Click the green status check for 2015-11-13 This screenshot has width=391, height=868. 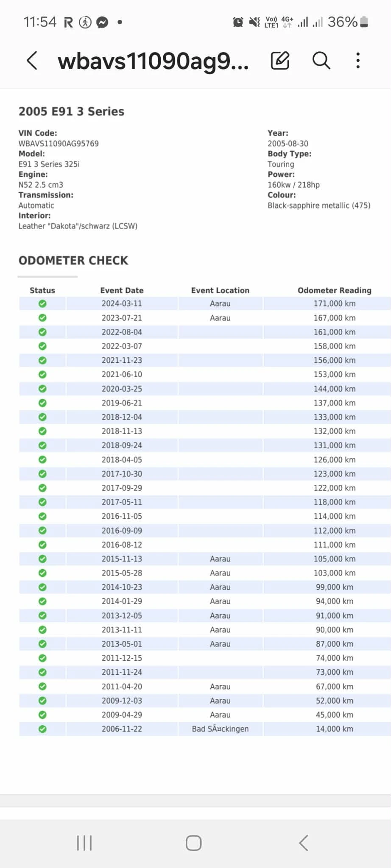tap(42, 559)
